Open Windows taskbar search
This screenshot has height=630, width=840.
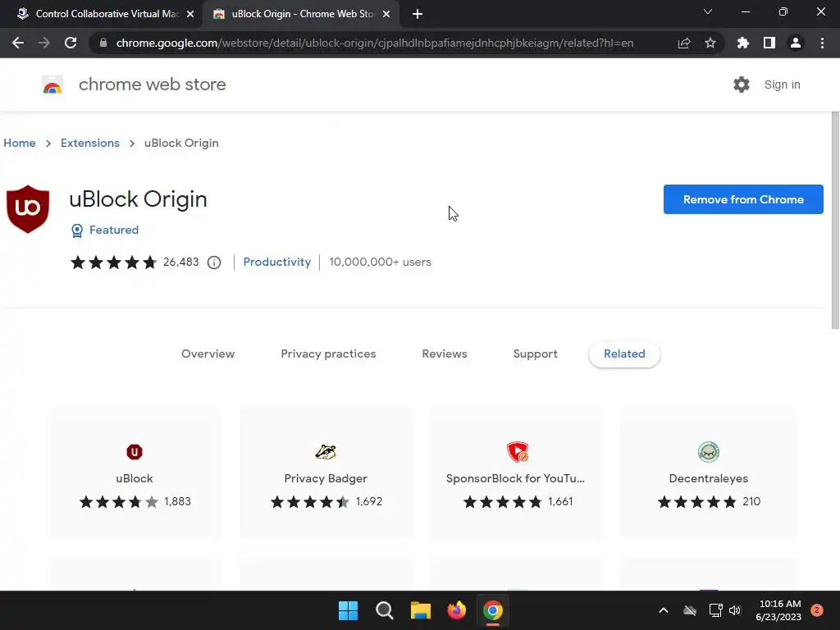385,610
